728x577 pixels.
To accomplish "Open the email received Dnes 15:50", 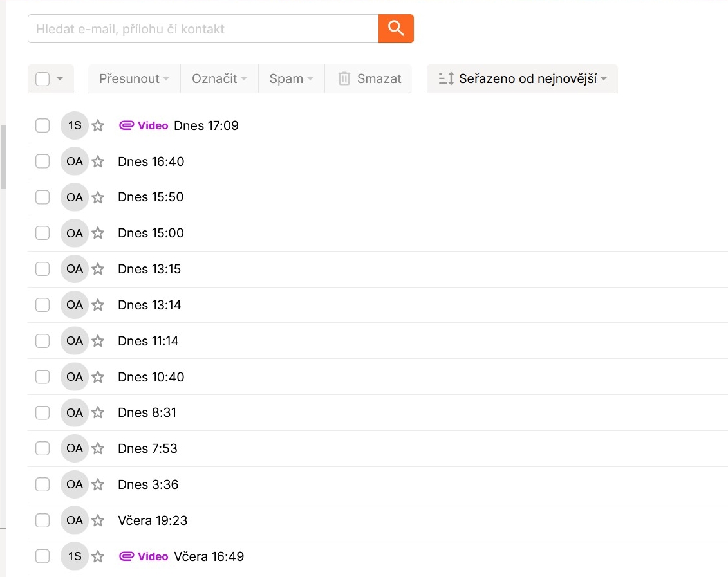I will (x=377, y=197).
